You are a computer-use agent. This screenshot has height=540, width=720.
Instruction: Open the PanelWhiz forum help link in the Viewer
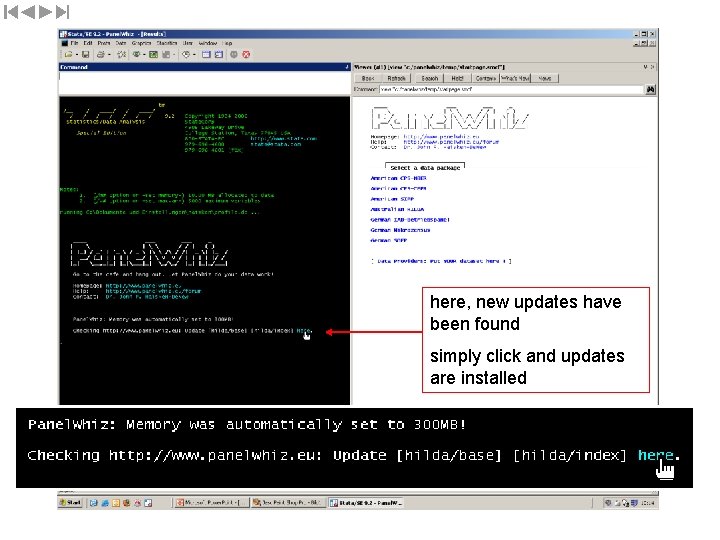451,142
